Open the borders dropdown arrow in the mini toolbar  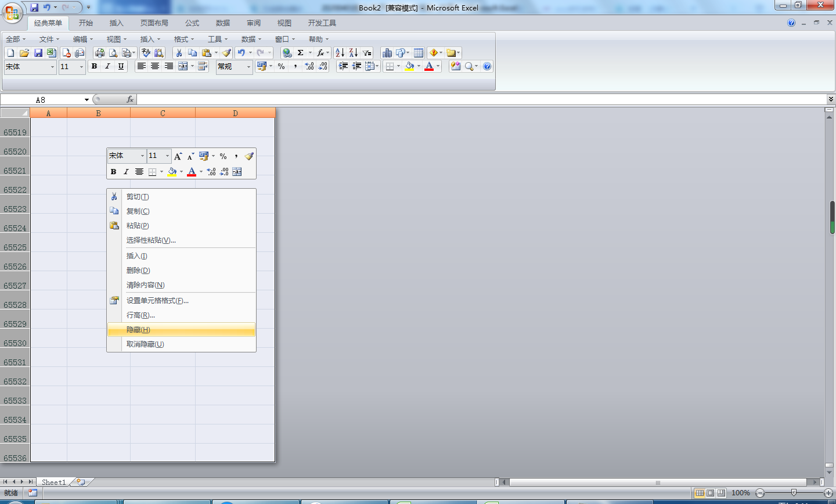coord(161,172)
